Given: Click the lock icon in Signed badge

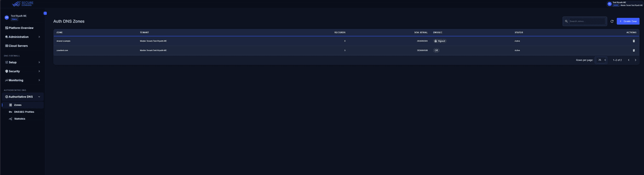Looking at the screenshot, I should 436,41.
